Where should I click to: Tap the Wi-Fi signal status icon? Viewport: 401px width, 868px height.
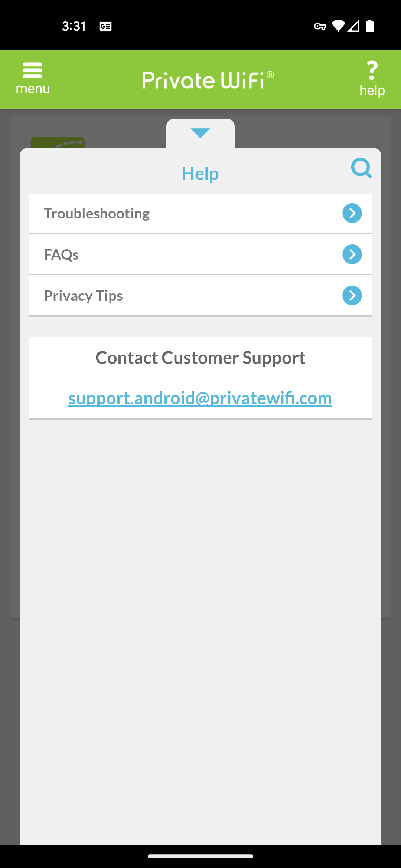point(338,26)
